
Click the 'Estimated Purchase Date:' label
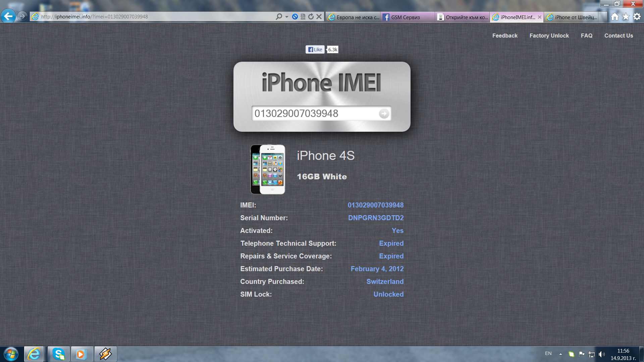281,269
